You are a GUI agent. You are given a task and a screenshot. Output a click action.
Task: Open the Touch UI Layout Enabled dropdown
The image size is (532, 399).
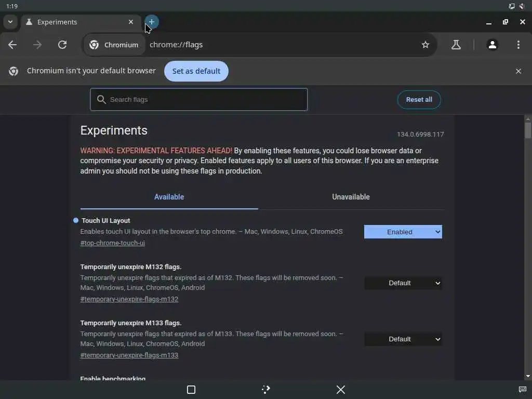click(x=403, y=232)
